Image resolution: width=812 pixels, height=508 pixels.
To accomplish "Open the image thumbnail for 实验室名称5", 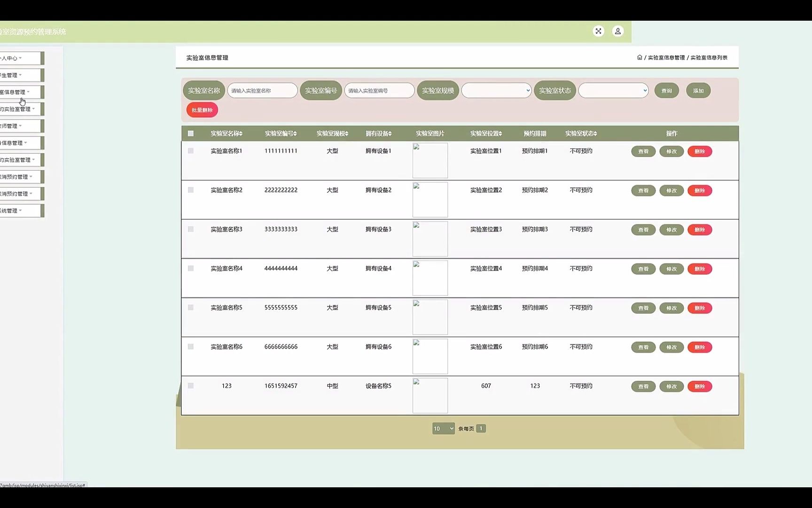I will coord(430,317).
